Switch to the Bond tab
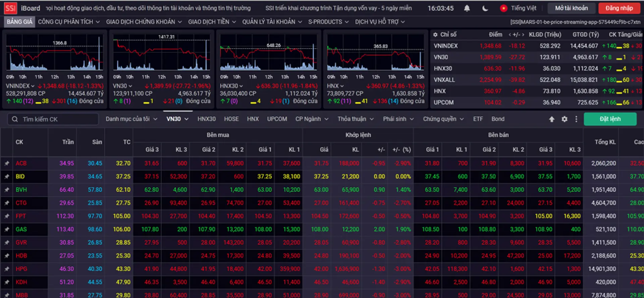The width and height of the screenshot is (644, 298). click(498, 119)
